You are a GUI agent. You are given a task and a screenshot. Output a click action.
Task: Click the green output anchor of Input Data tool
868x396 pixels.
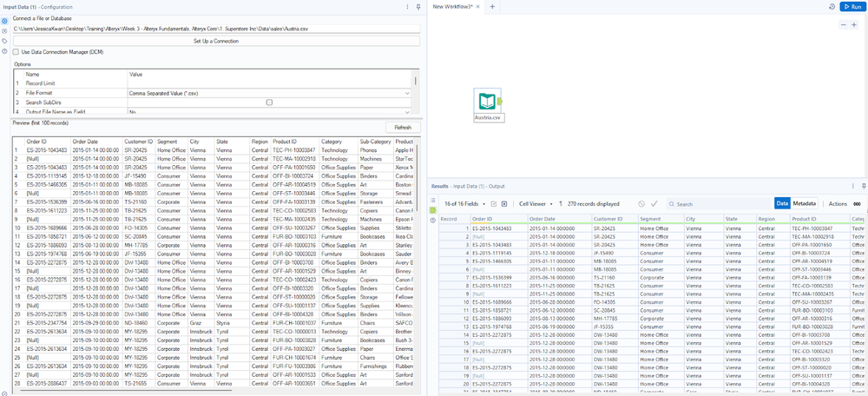500,102
